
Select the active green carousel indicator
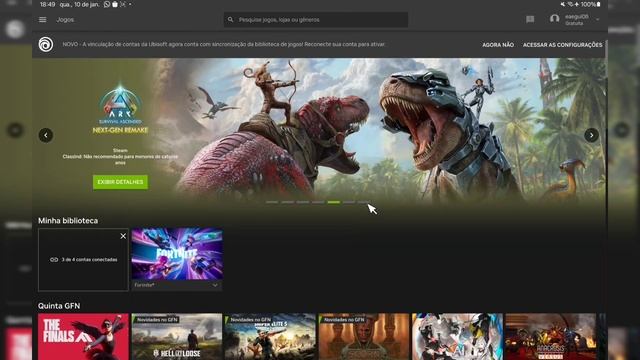pyautogui.click(x=333, y=202)
